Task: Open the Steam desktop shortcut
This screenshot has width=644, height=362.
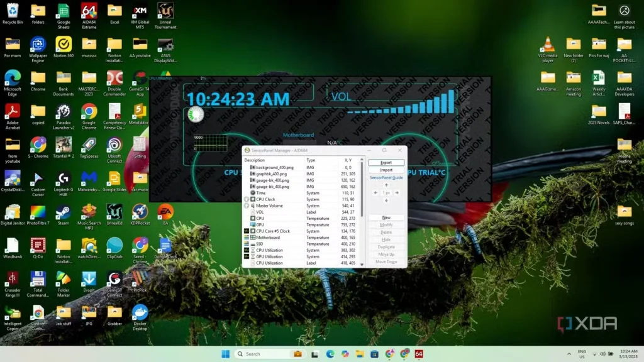Action: pyautogui.click(x=64, y=212)
